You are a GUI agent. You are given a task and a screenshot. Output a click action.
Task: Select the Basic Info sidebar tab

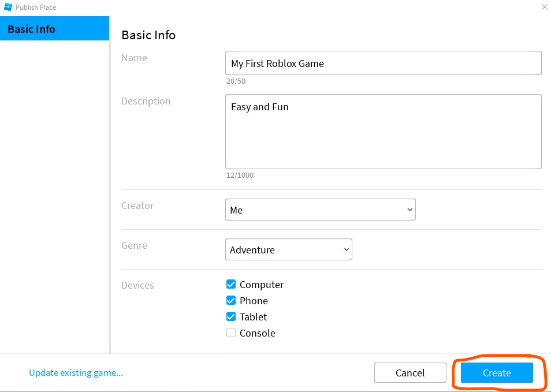click(x=54, y=29)
